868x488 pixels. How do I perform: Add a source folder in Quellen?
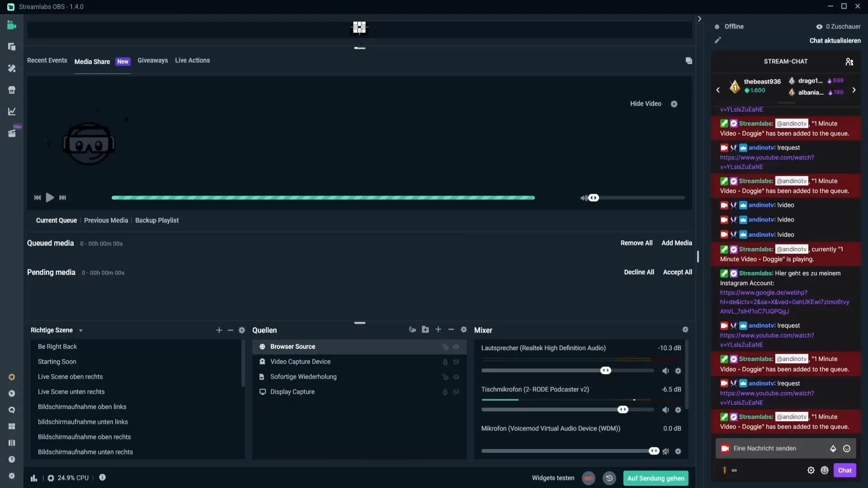(425, 329)
